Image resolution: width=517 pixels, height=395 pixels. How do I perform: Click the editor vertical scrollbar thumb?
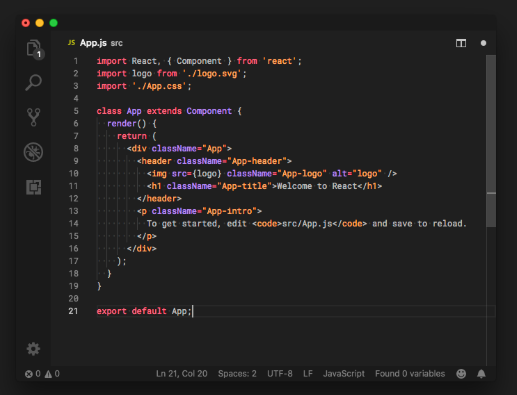(491, 141)
